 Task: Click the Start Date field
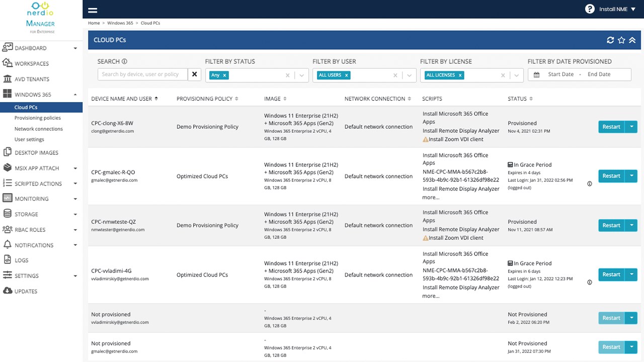tap(561, 74)
